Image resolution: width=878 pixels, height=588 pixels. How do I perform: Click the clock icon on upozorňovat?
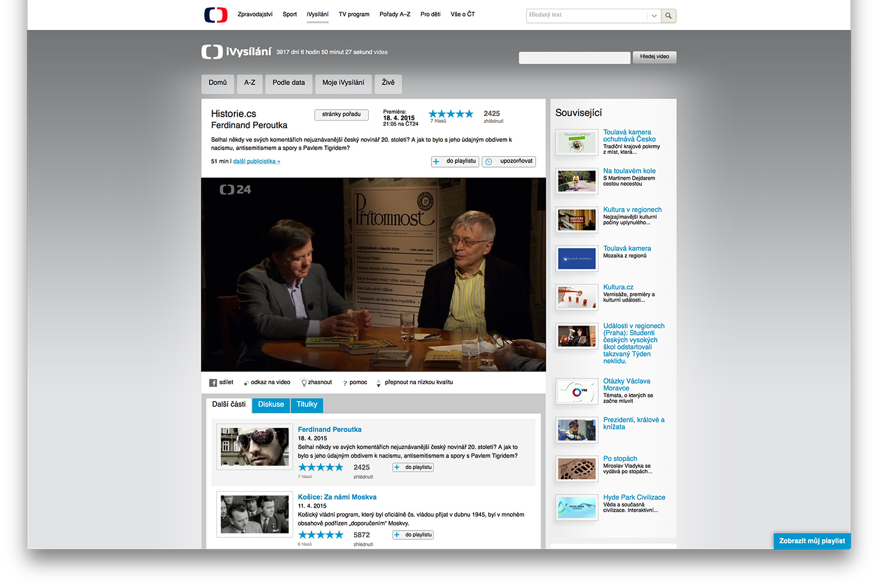[x=488, y=162]
